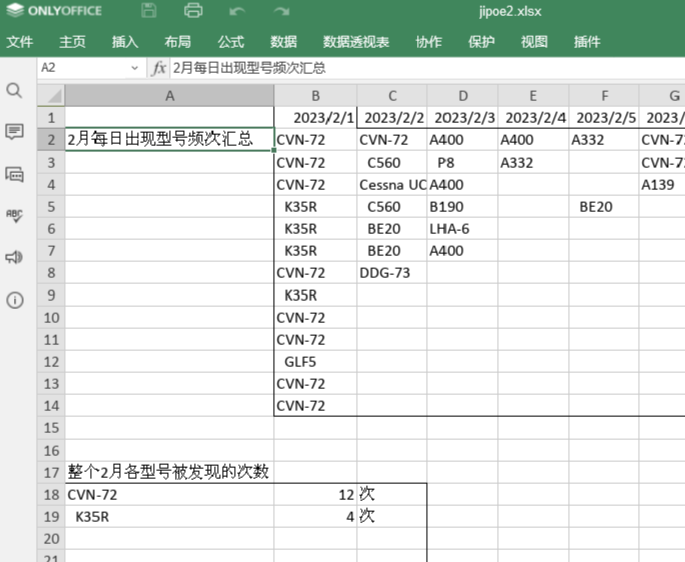
Task: Open the About info sidebar icon
Action: tap(14, 300)
